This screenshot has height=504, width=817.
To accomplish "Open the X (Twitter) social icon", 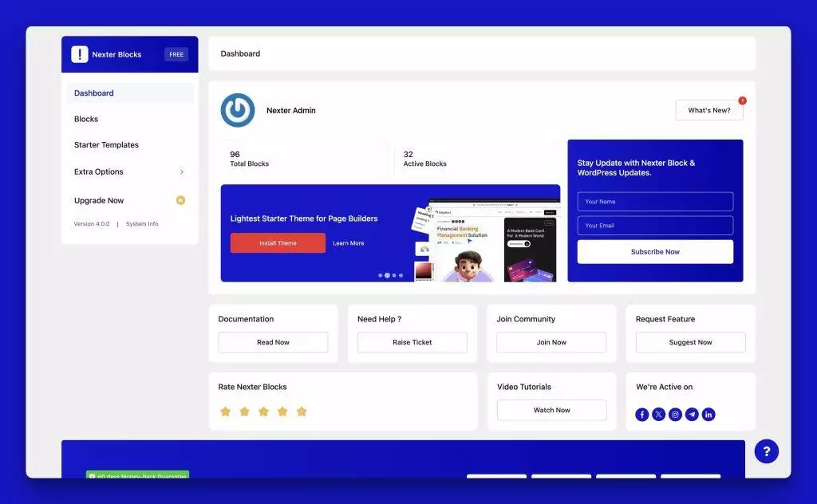I will (659, 414).
